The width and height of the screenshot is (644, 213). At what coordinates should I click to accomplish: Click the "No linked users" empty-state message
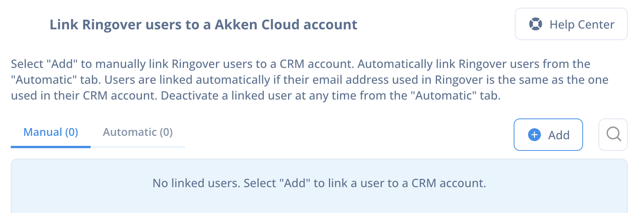click(x=319, y=183)
